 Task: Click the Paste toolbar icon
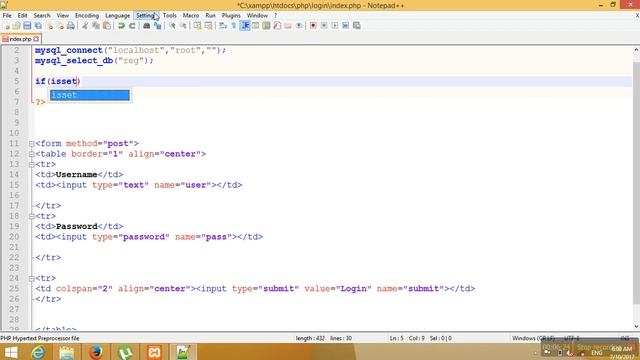coord(107,26)
